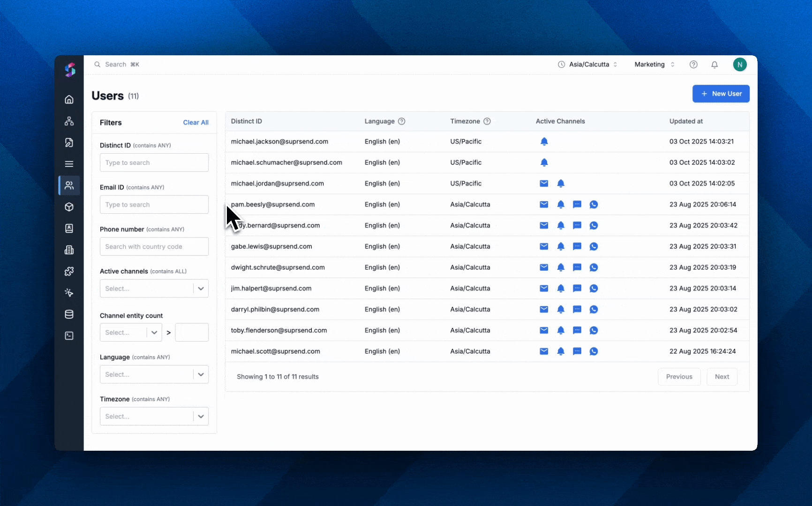Focus the Phone number search field
Viewport: 812px width, 506px height.
[154, 246]
